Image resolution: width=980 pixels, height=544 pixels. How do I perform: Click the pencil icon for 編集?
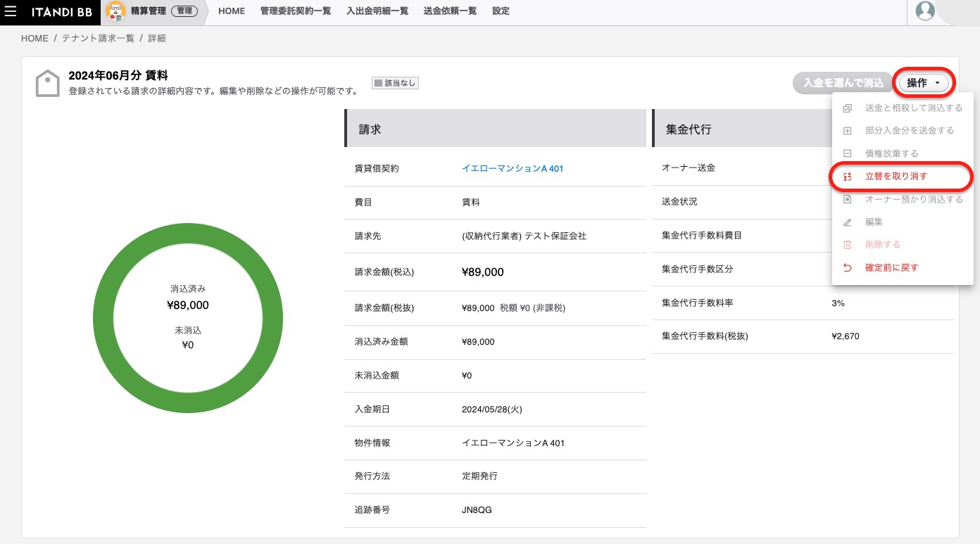pyautogui.click(x=848, y=222)
